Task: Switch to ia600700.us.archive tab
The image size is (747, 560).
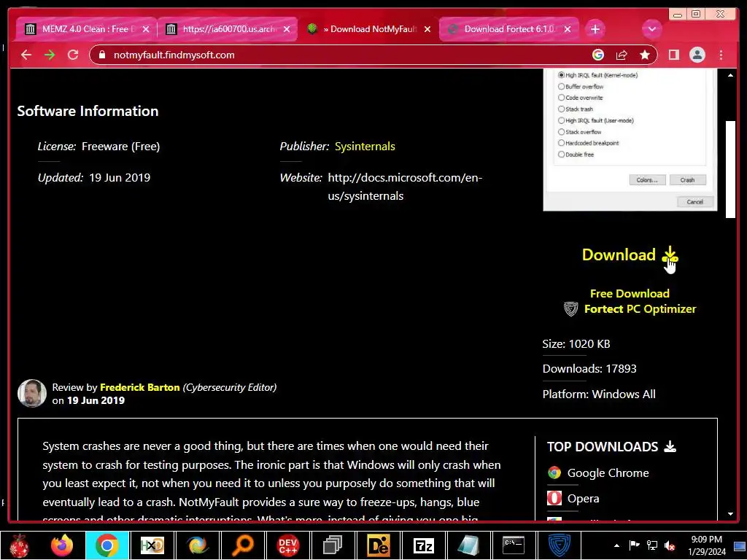Action: [228, 29]
